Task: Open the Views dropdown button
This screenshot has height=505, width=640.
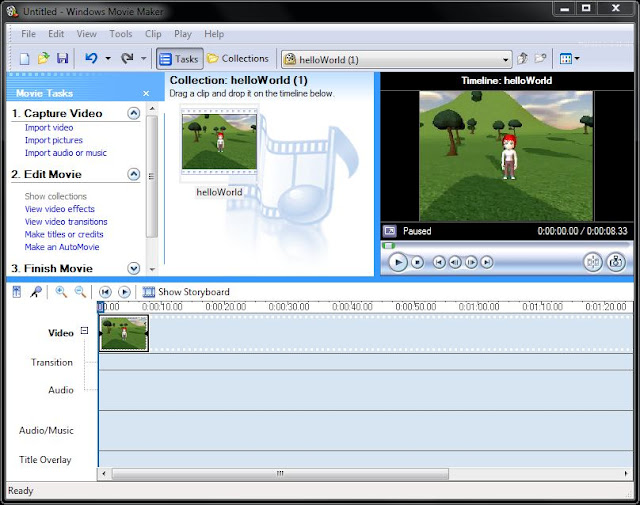Action: [570, 59]
